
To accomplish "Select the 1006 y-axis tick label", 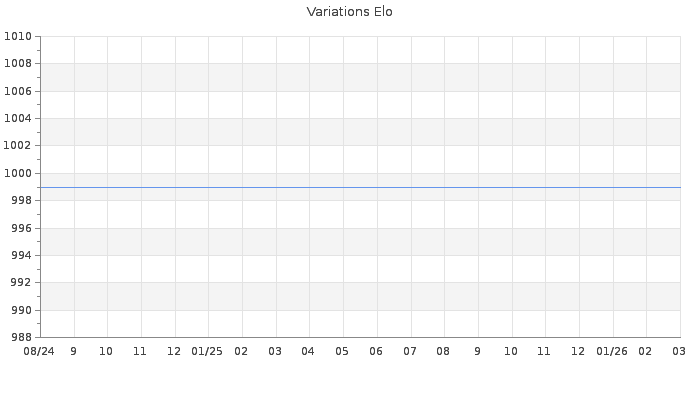I will coord(18,92).
